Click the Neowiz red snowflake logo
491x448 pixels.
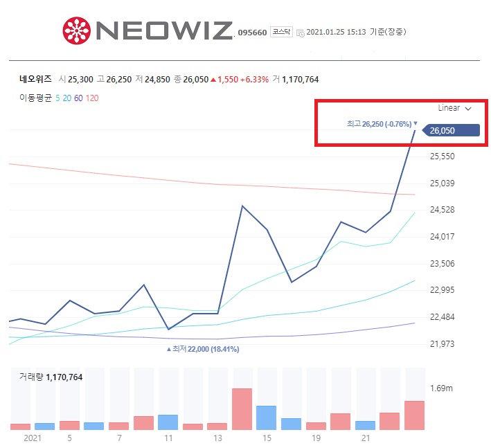coord(77,30)
